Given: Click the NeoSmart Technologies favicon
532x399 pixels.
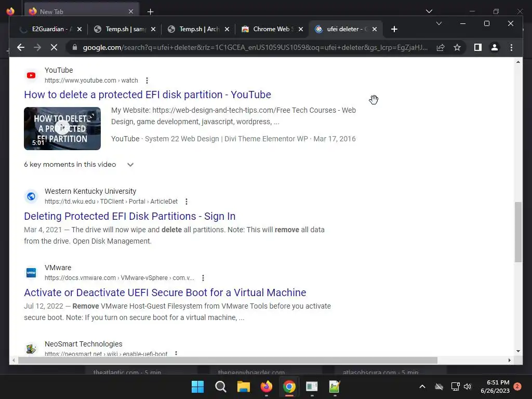Looking at the screenshot, I should tap(31, 349).
